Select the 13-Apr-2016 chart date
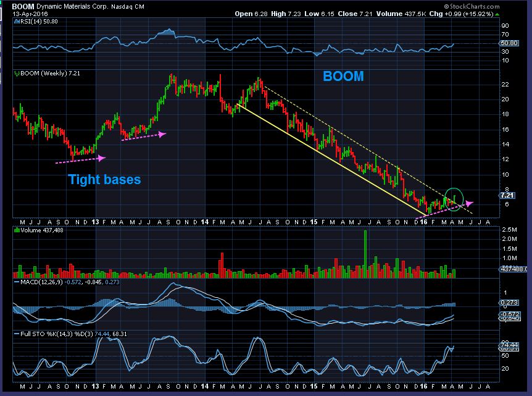 (30, 14)
